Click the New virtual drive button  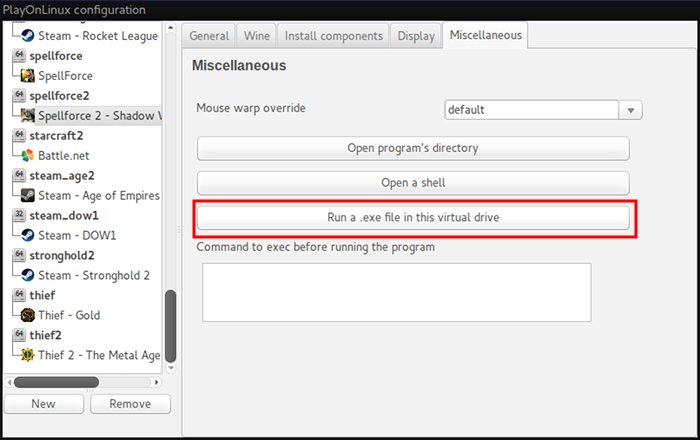coord(44,404)
